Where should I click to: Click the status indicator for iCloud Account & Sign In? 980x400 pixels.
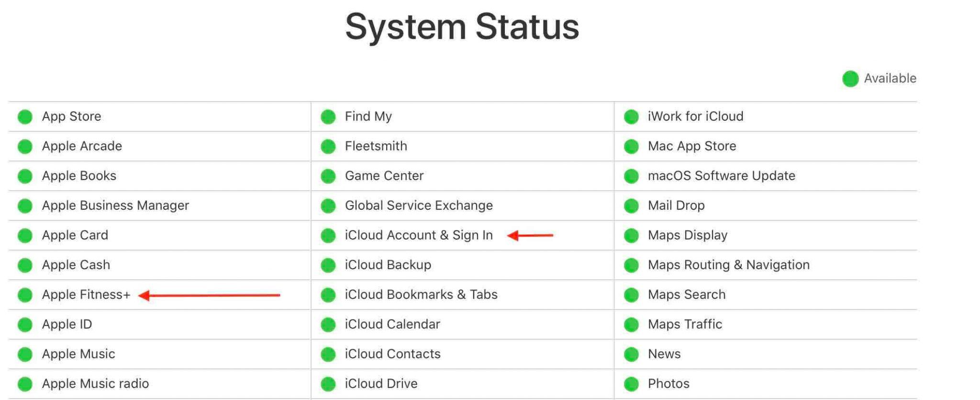point(328,236)
